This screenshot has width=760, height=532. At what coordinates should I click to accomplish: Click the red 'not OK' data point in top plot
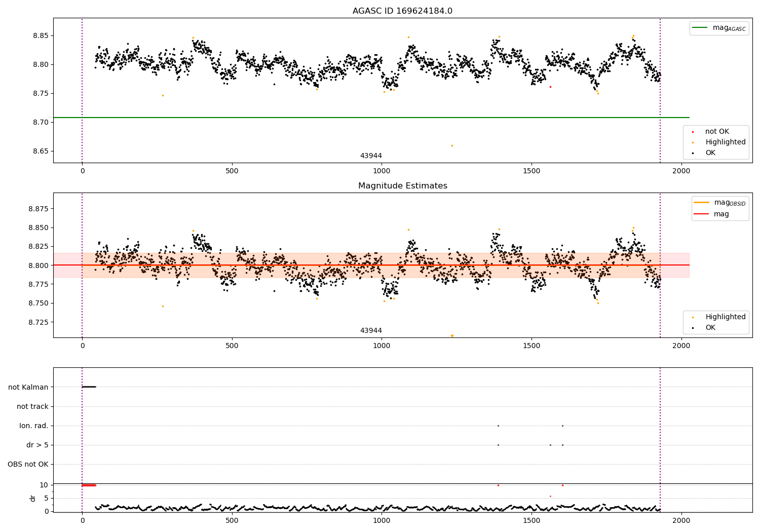click(550, 87)
